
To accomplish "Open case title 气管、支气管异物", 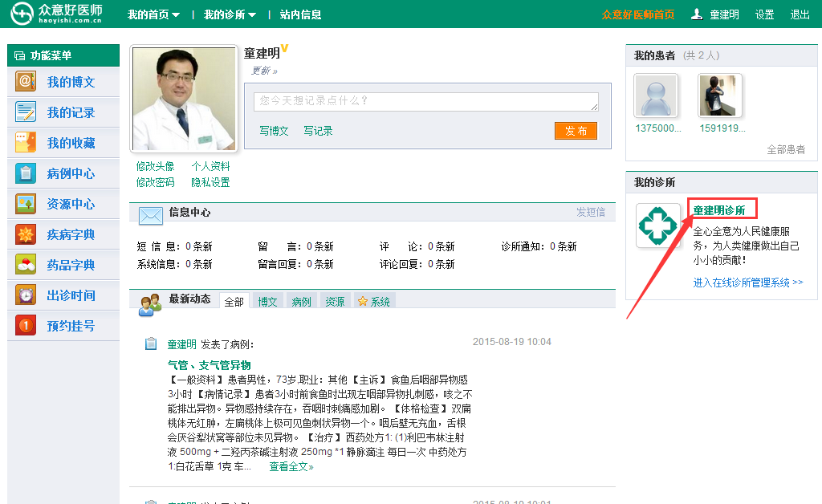I will point(210,365).
